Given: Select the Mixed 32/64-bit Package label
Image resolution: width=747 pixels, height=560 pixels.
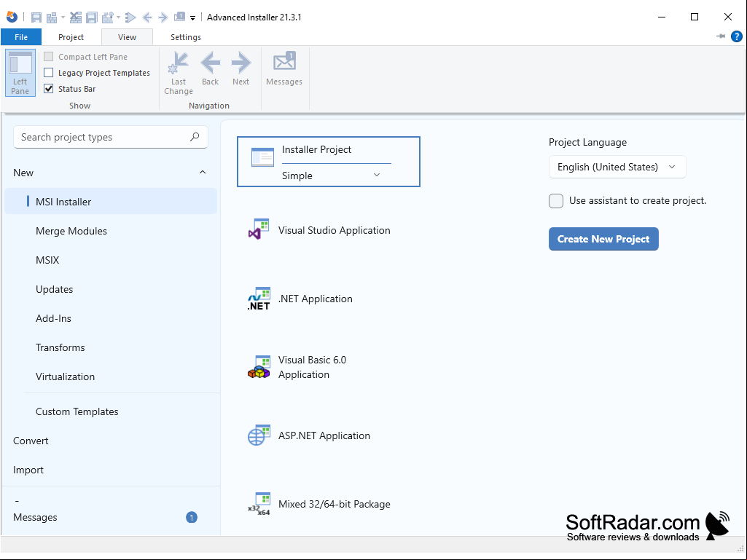Looking at the screenshot, I should (x=334, y=504).
